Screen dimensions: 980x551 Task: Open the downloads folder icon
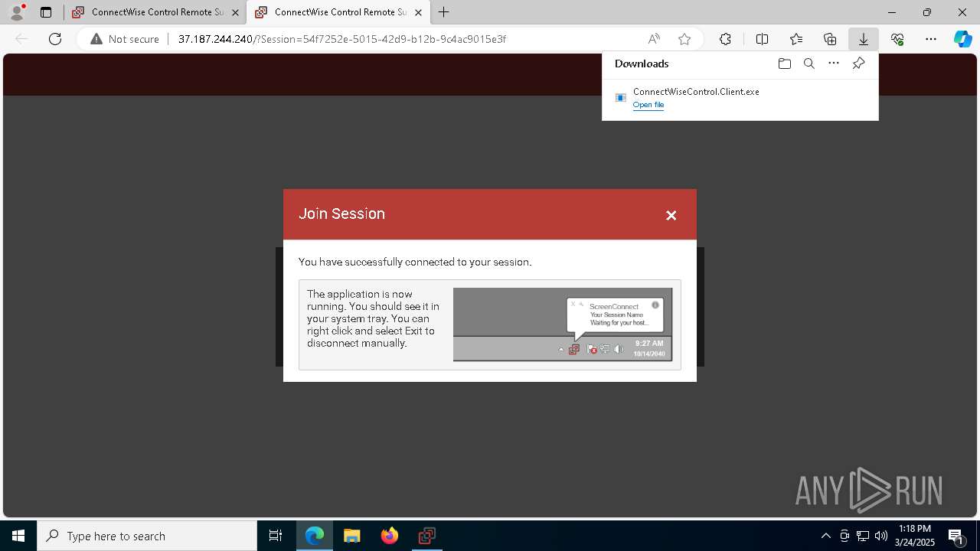tap(784, 64)
